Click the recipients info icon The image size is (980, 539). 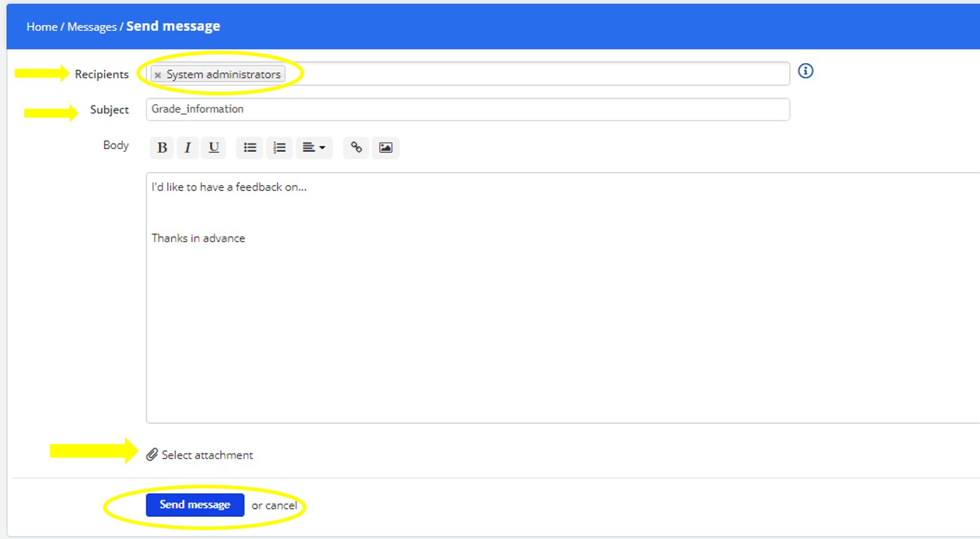[806, 71]
